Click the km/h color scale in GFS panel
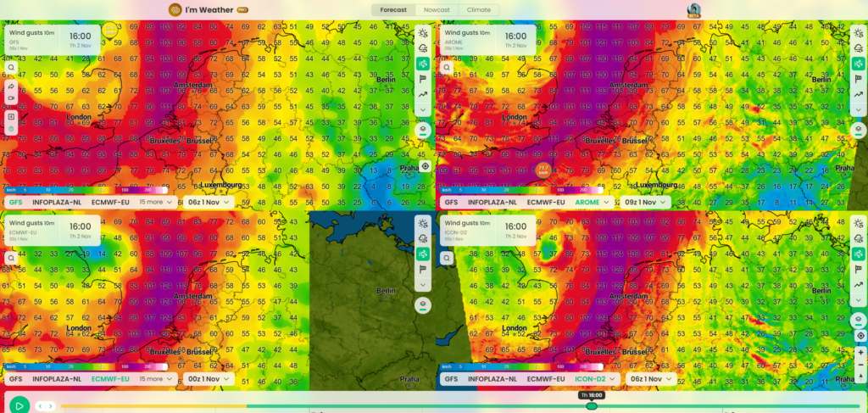This screenshot has width=868, height=413. [x=86, y=190]
